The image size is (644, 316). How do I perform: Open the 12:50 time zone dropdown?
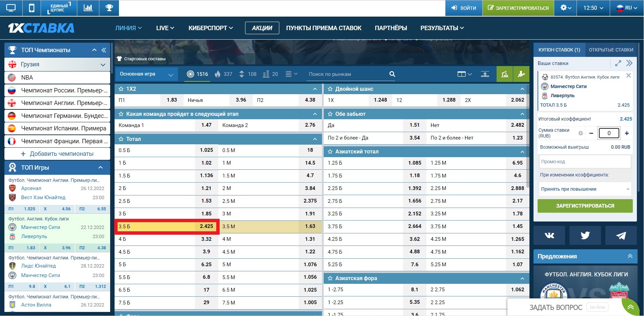pos(593,8)
